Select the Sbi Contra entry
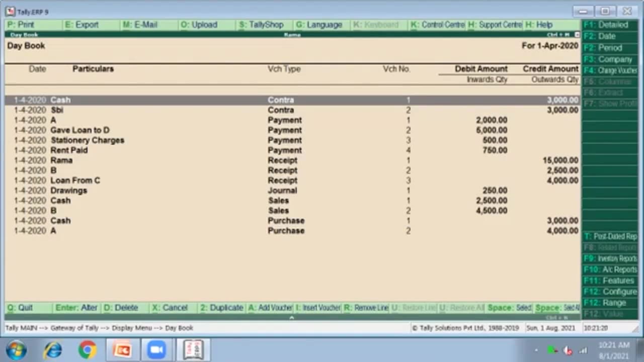Image resolution: width=644 pixels, height=362 pixels. click(293, 110)
